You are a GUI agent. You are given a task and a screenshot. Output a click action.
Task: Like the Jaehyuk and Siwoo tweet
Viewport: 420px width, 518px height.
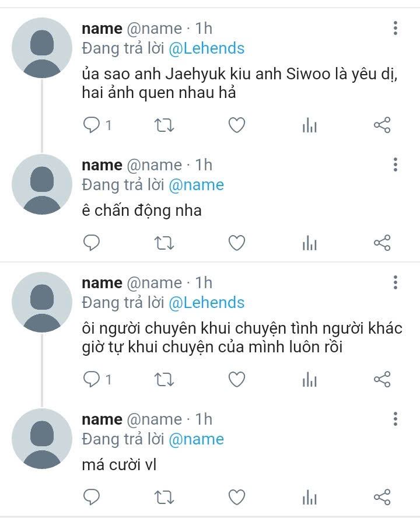point(236,125)
